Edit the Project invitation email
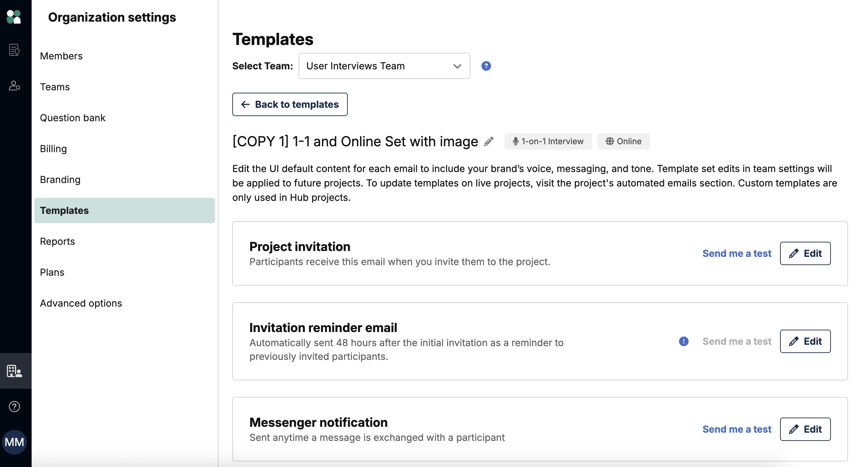 [x=805, y=253]
